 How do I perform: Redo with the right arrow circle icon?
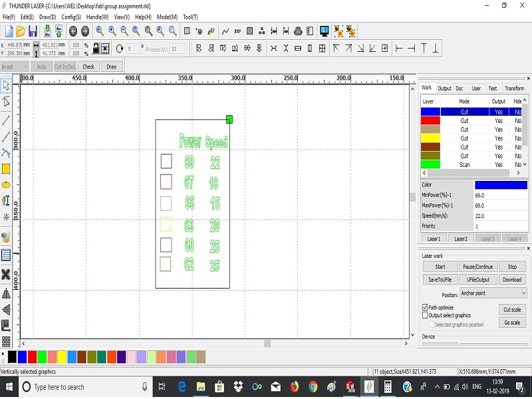85,31
